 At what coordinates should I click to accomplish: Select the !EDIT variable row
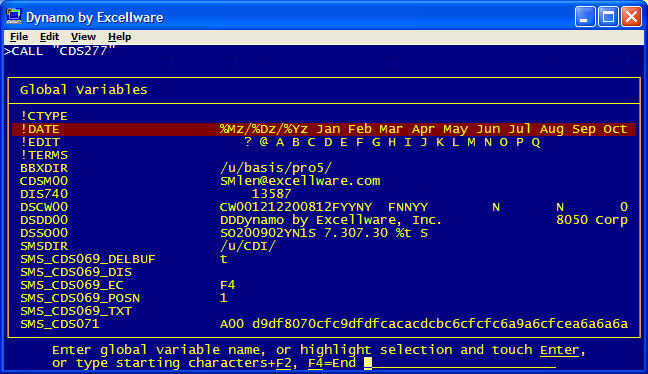[x=324, y=142]
